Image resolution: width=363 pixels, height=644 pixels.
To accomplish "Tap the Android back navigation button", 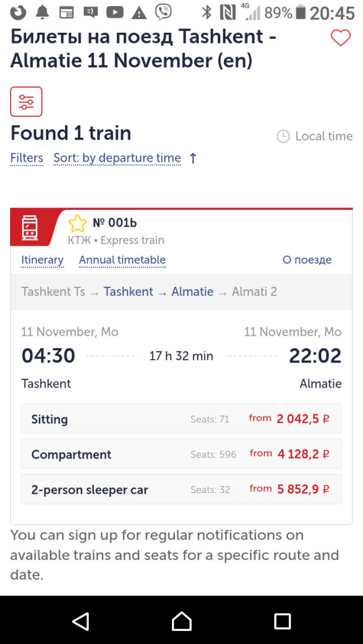I will (x=81, y=621).
